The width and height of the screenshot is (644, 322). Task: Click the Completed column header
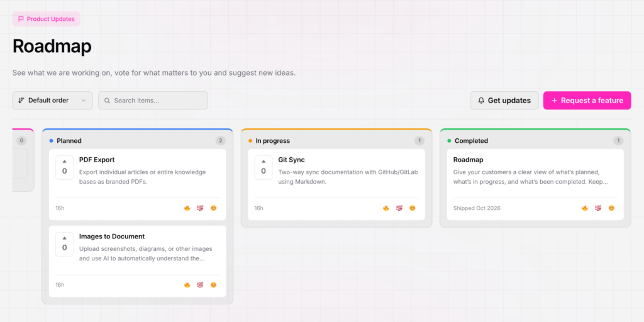point(471,141)
